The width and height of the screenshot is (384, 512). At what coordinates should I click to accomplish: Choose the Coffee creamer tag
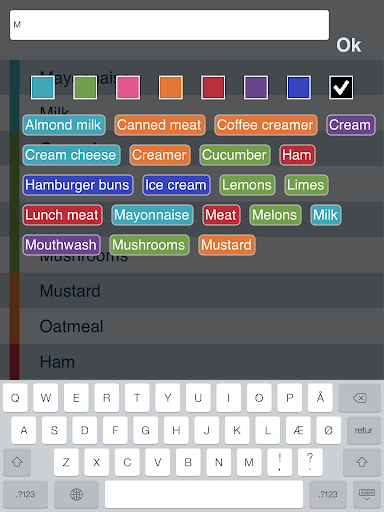pos(266,125)
